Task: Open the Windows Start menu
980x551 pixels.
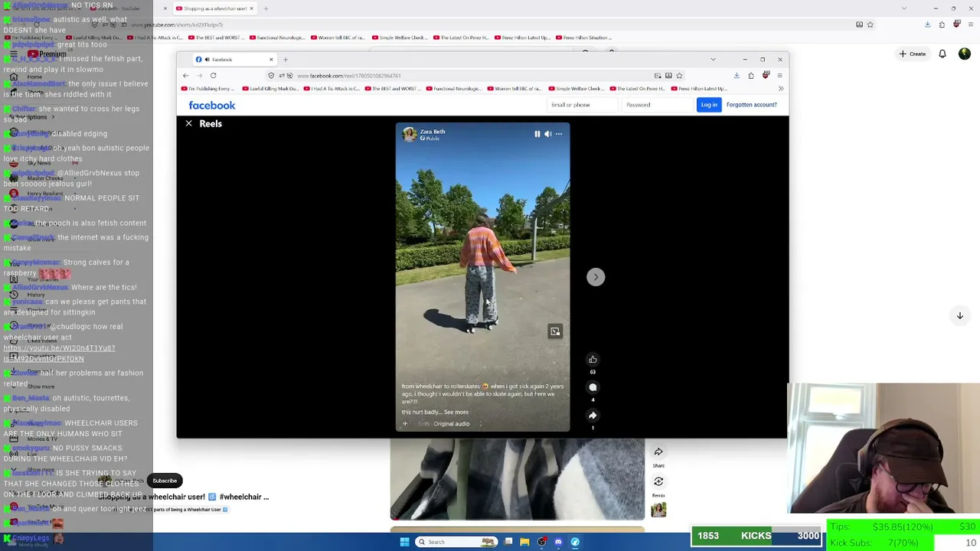Action: pyautogui.click(x=405, y=542)
